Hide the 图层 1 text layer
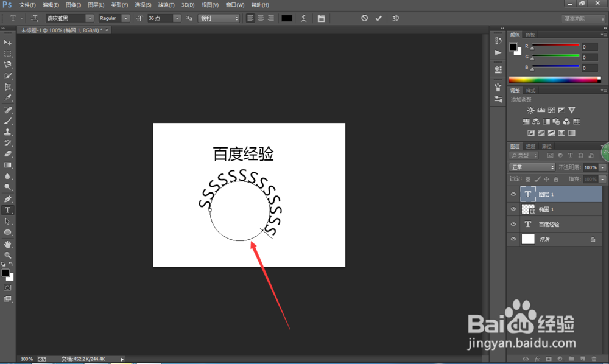The width and height of the screenshot is (609, 364). (x=513, y=194)
